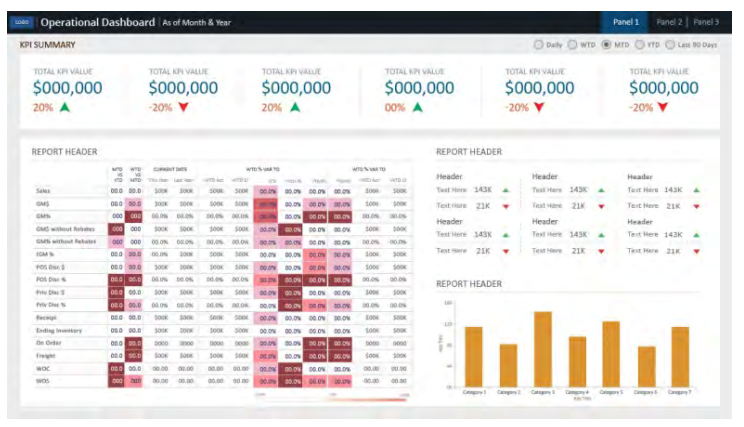Click the Freight row label in the table
Image resolution: width=744 pixels, height=427 pixels.
[x=47, y=355]
